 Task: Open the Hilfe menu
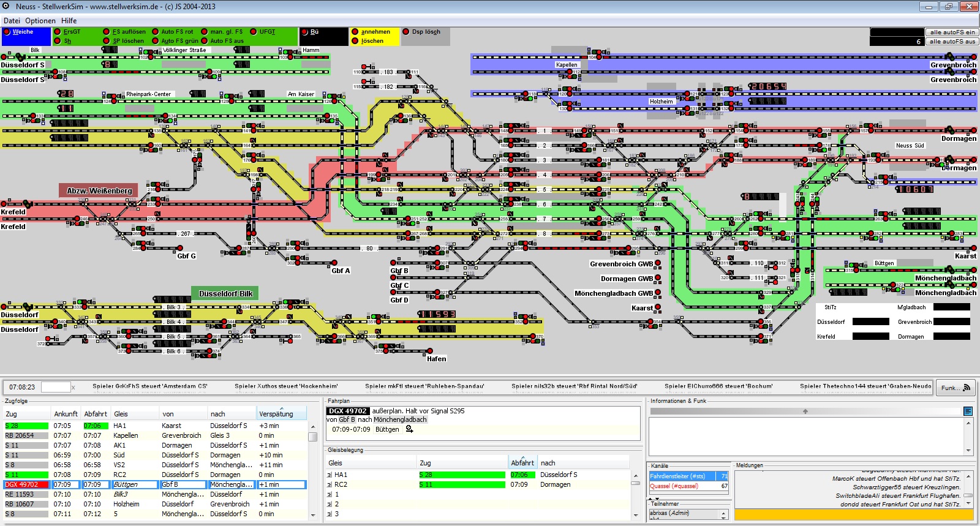point(69,21)
